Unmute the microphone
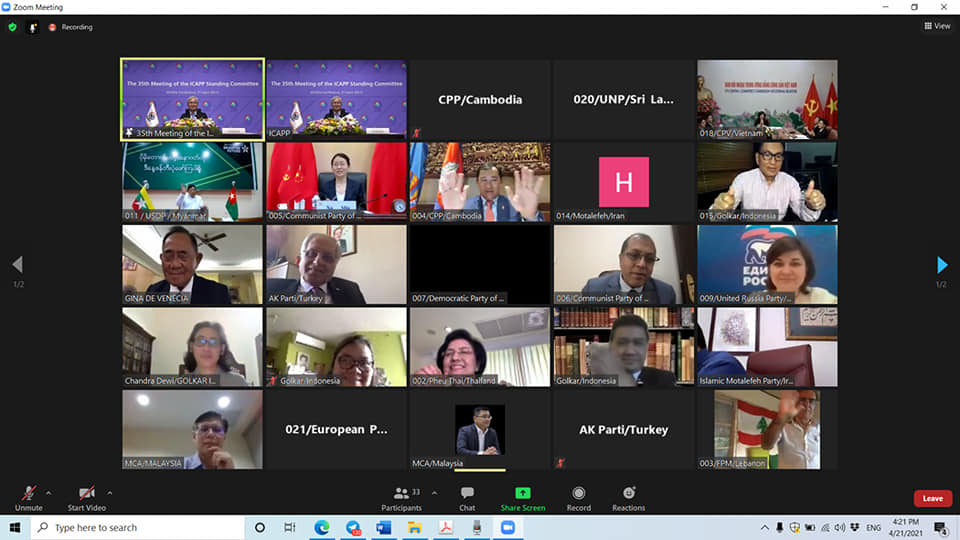The height and width of the screenshot is (540, 960). point(28,498)
